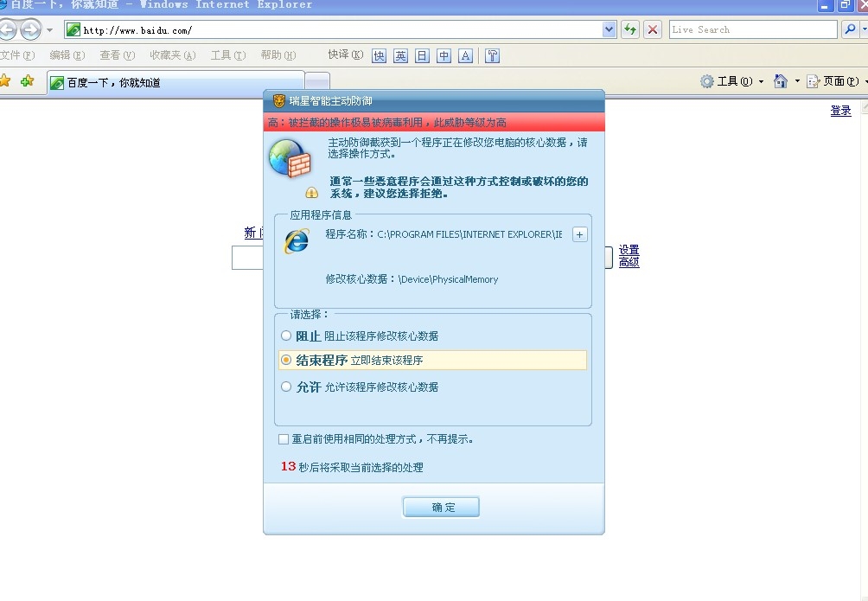Select the 百度一下，你就知道 tab
This screenshot has width=868, height=601.
[x=176, y=82]
